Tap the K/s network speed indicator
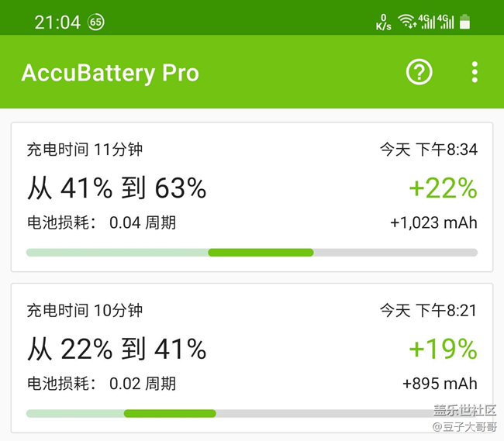This screenshot has width=504, height=441. click(x=384, y=22)
